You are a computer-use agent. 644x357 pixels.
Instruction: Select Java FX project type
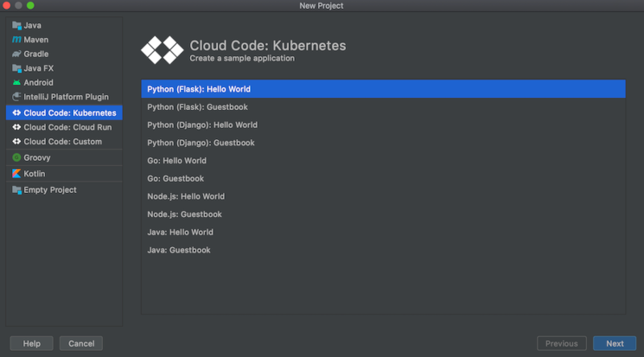38,68
